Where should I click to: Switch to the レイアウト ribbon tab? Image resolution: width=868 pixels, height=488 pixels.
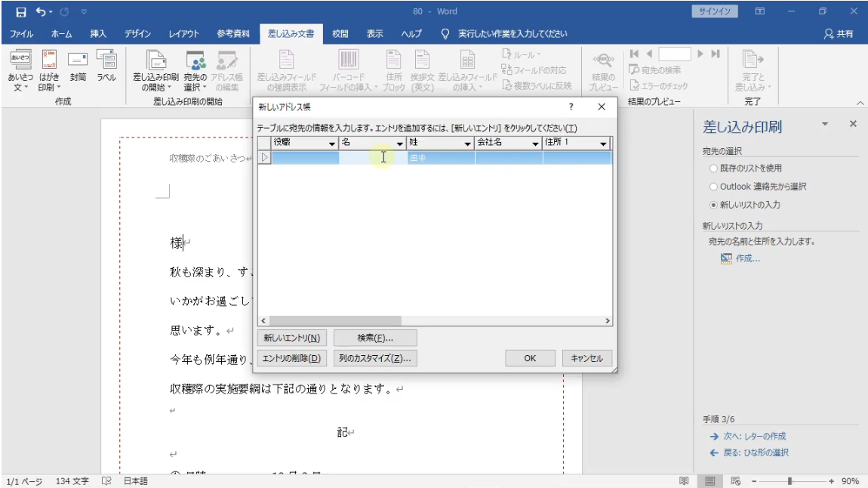pos(183,34)
